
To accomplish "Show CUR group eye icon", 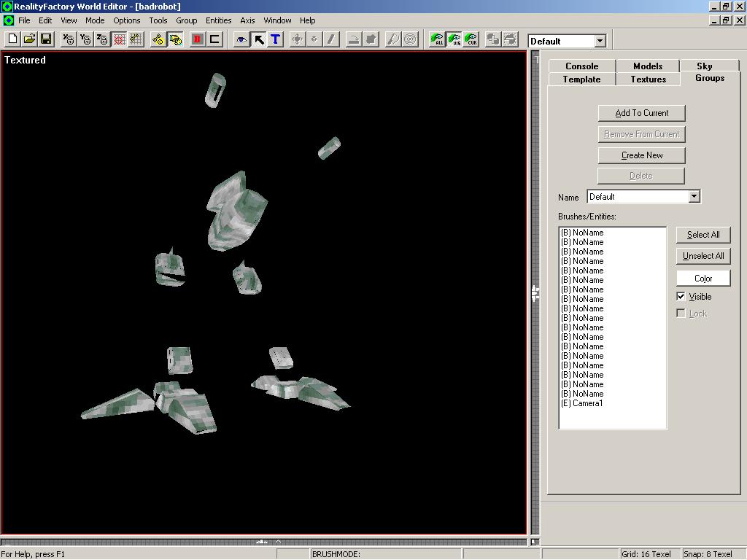I will tap(471, 39).
